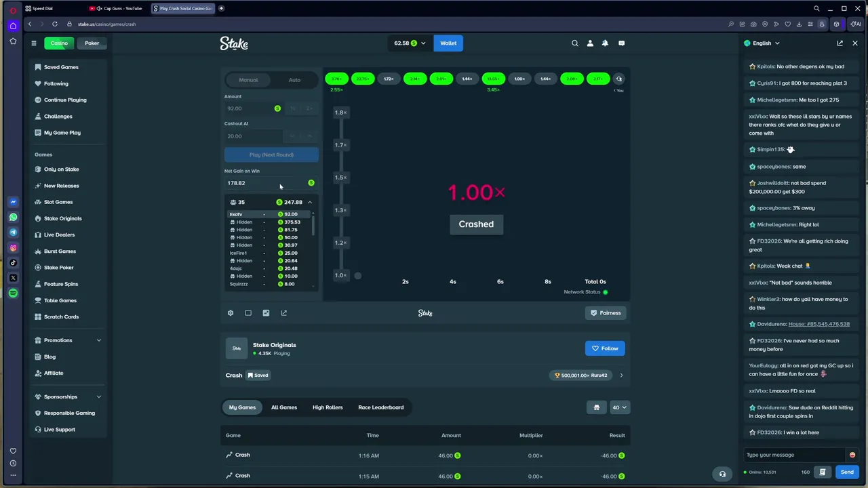Open My Games tab
Screen dimensions: 868x488
[x=242, y=407]
